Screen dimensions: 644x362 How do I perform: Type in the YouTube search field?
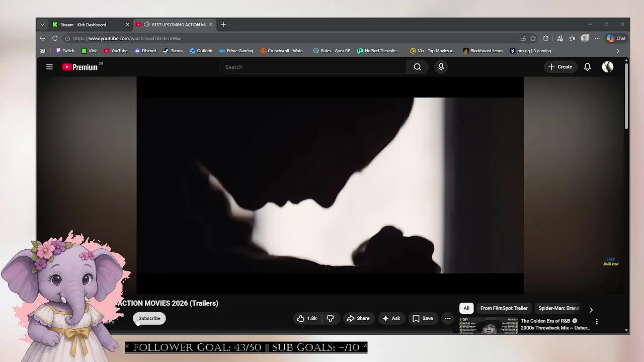(313, 67)
